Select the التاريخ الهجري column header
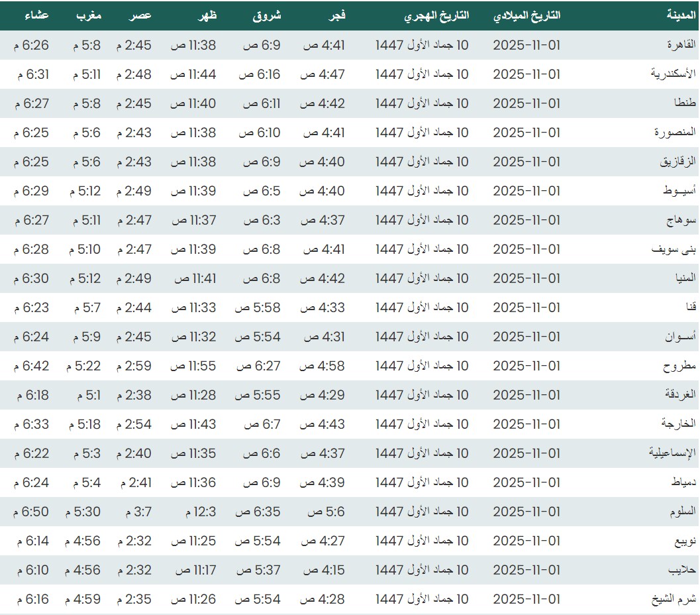Screen dimensions: 700x615 coord(436,16)
